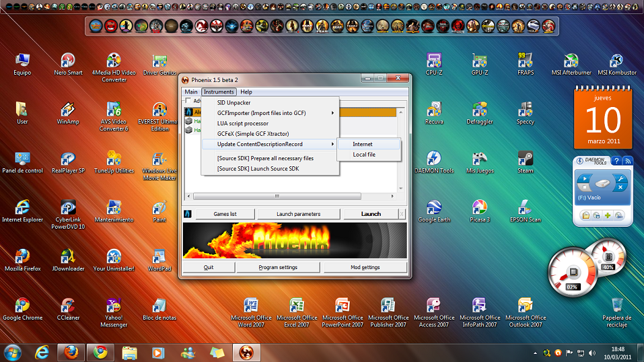This screenshot has width=644, height=362.
Task: Open the Help menu in Phoenix
Action: pyautogui.click(x=246, y=92)
